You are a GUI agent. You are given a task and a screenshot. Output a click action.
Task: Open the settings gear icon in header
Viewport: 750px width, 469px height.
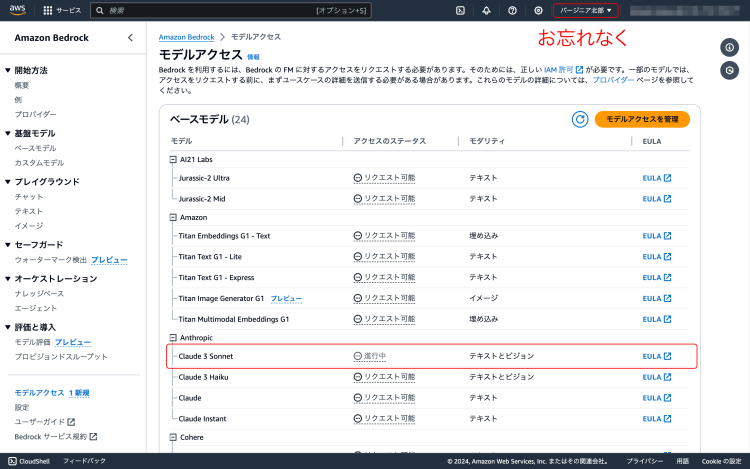point(538,11)
